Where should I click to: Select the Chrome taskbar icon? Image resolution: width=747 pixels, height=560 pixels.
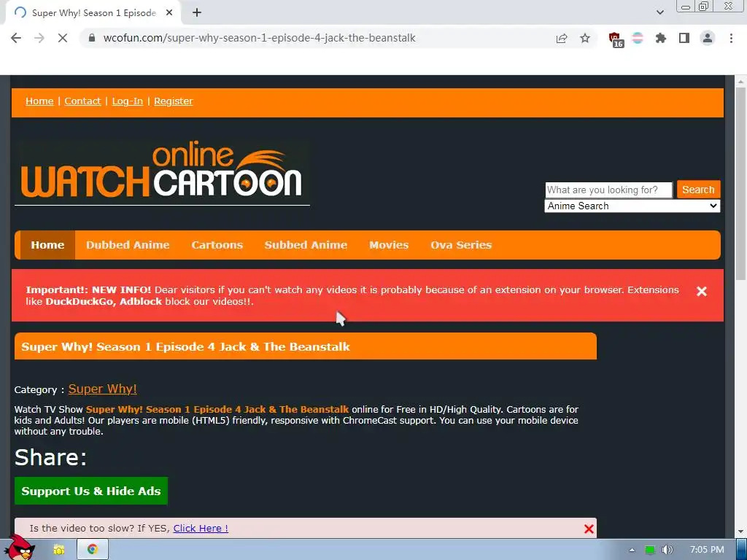pos(93,550)
